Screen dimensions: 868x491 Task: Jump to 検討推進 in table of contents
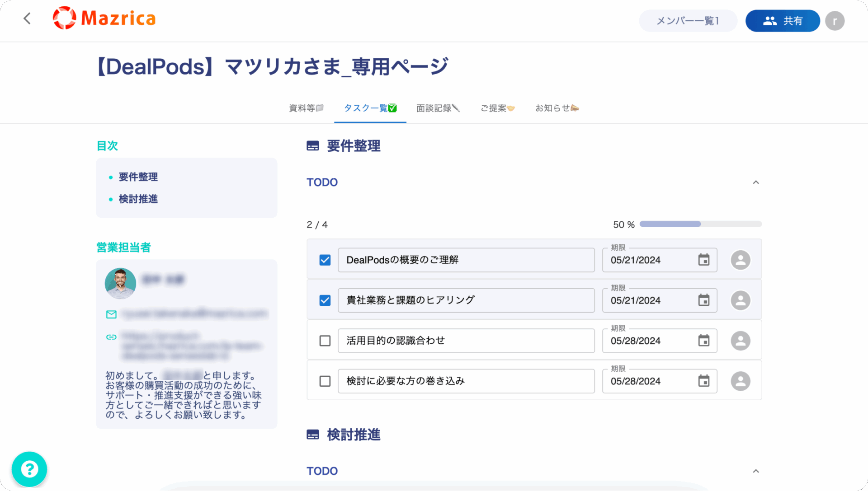tap(138, 199)
